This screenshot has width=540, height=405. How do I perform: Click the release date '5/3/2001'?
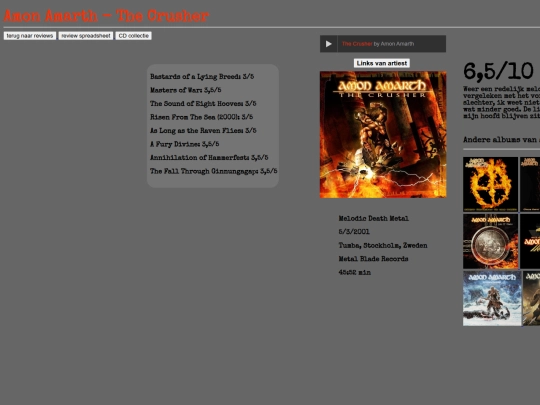pyautogui.click(x=354, y=232)
